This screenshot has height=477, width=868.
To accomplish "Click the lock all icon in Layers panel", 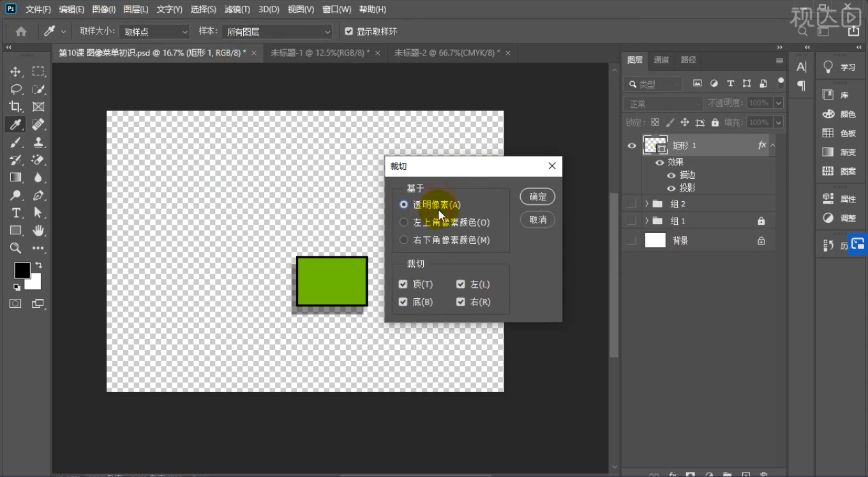I will pos(715,123).
